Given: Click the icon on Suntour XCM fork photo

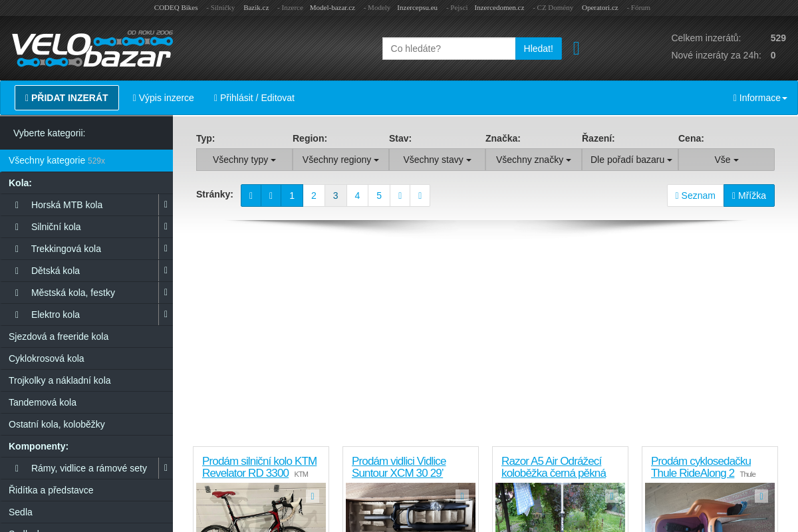Looking at the screenshot, I should (x=462, y=496).
